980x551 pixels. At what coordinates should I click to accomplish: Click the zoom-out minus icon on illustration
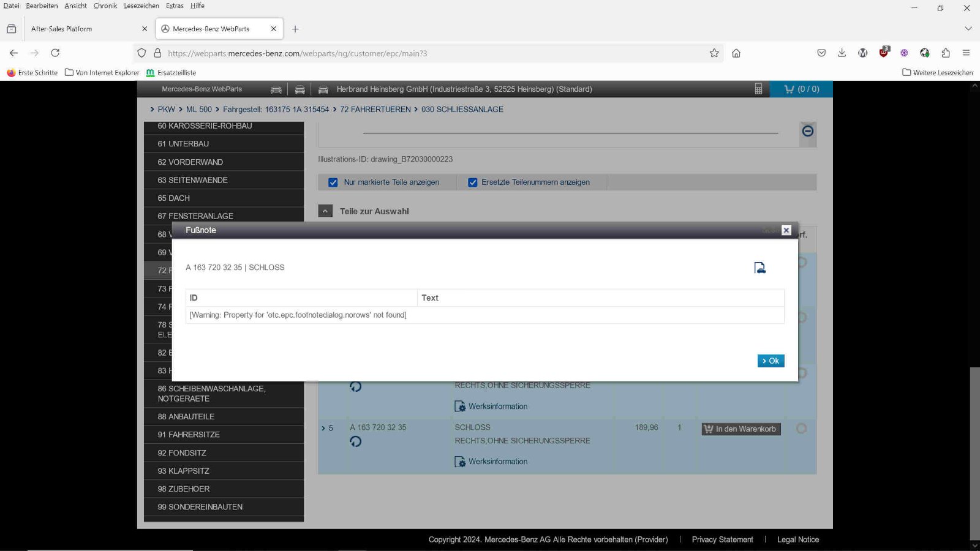click(x=808, y=131)
